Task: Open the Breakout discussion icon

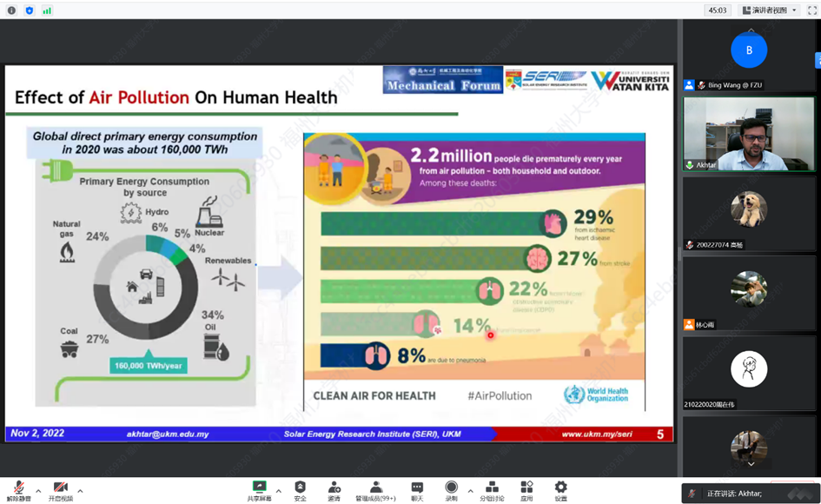Action: tap(492, 489)
